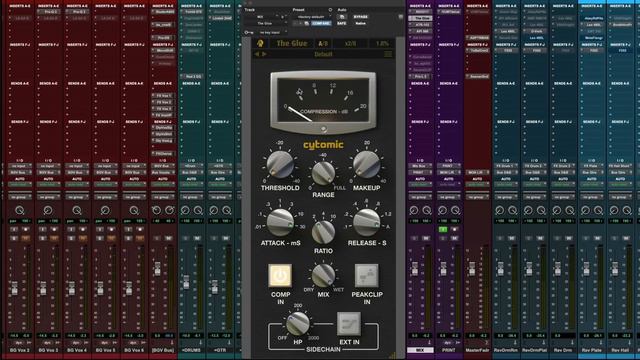Screen dimensions: 640x360
Task: Mute the +DRUMS track
Action: pos(197,238)
